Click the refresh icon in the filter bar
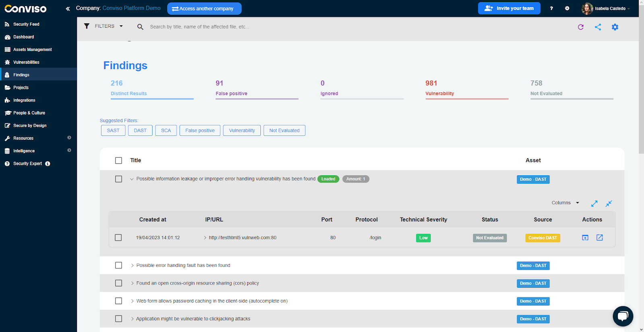 (580, 27)
